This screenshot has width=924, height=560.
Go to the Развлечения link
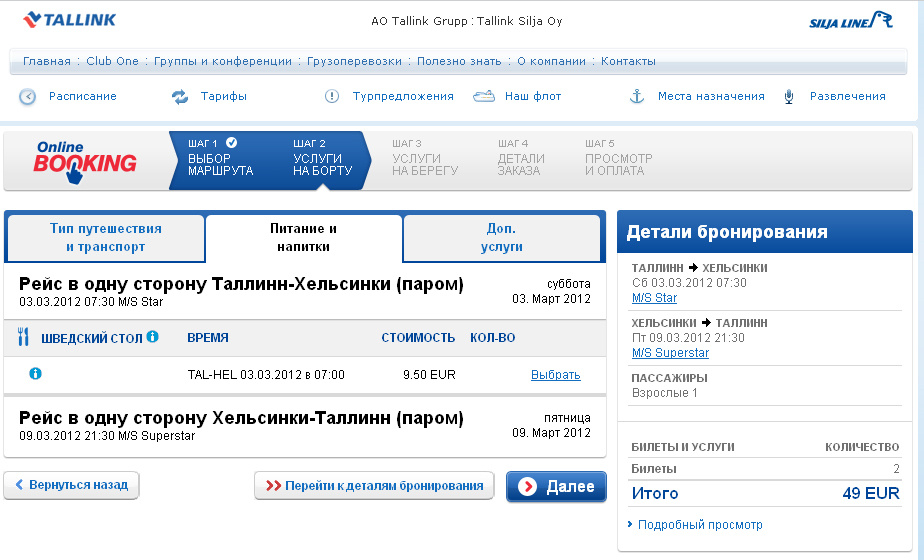coord(847,96)
